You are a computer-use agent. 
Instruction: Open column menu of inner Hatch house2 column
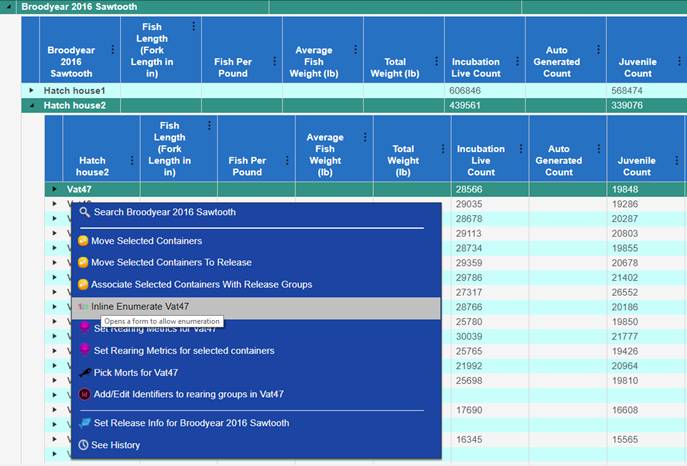pos(131,160)
